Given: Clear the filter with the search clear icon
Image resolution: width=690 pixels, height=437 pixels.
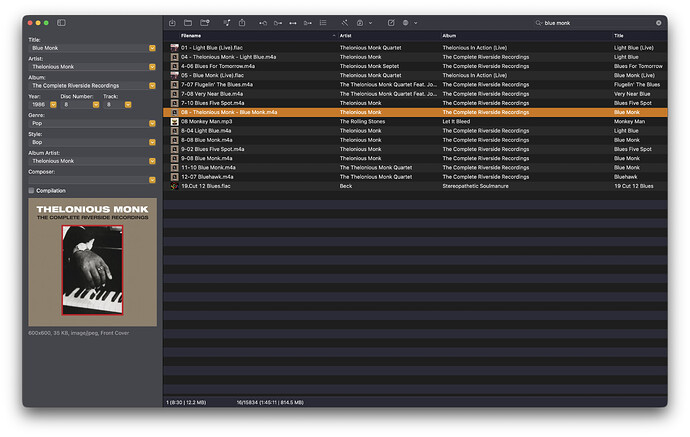Looking at the screenshot, I should [x=658, y=23].
